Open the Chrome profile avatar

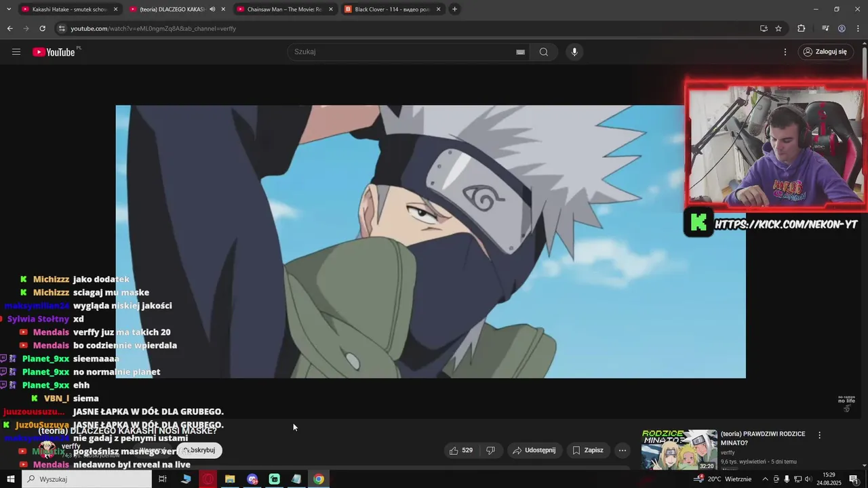click(842, 28)
